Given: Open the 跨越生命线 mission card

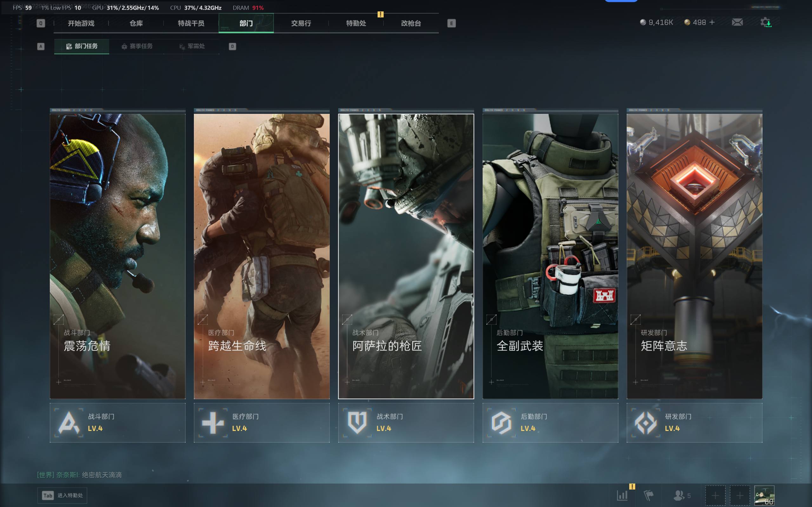Looking at the screenshot, I should click(262, 256).
